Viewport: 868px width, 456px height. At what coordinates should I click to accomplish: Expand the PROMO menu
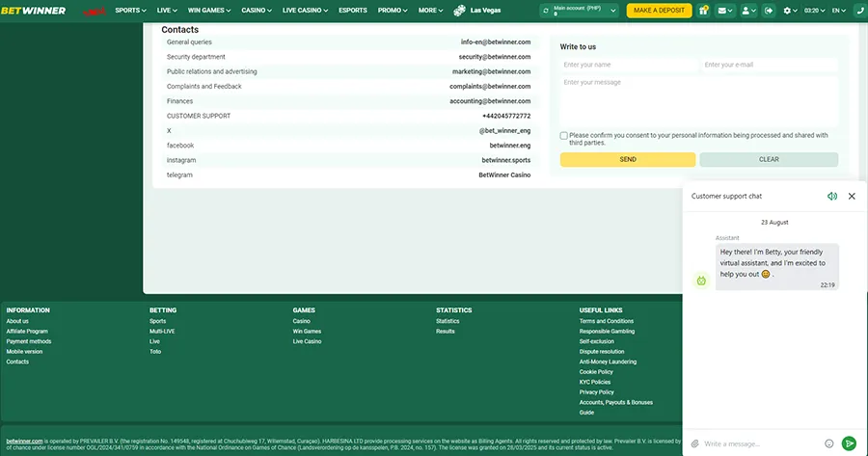coord(393,11)
